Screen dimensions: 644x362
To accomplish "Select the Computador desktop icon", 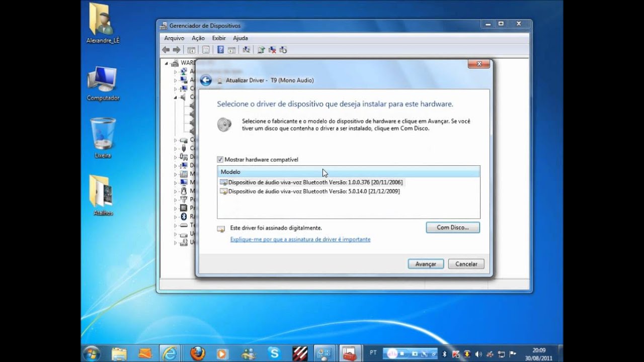I will click(103, 83).
